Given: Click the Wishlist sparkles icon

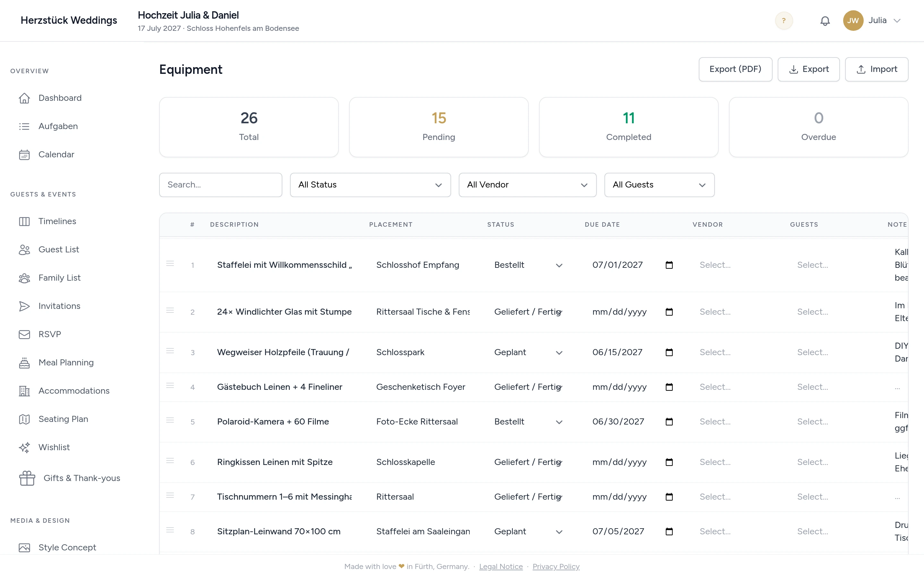Looking at the screenshot, I should (24, 448).
